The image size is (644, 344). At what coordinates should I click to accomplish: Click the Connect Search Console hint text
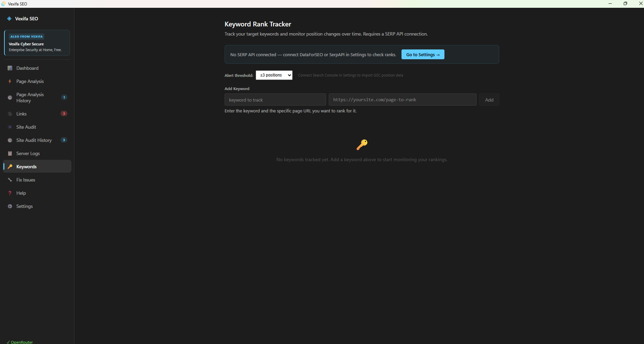pyautogui.click(x=350, y=75)
